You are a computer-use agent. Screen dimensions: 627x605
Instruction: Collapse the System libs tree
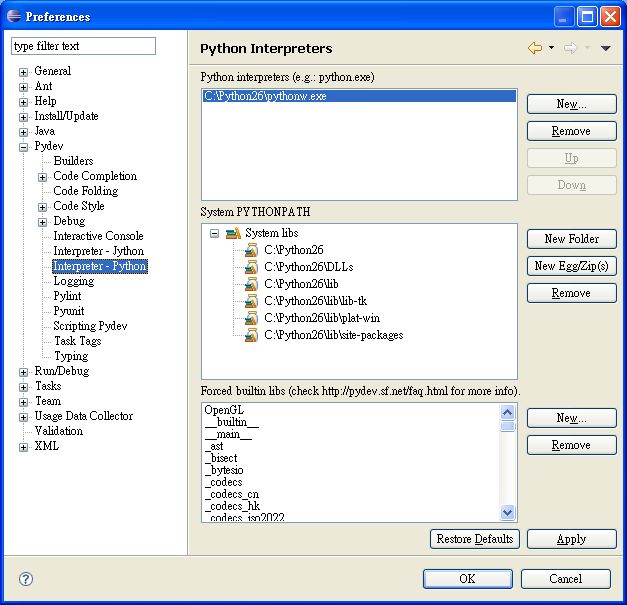point(214,233)
